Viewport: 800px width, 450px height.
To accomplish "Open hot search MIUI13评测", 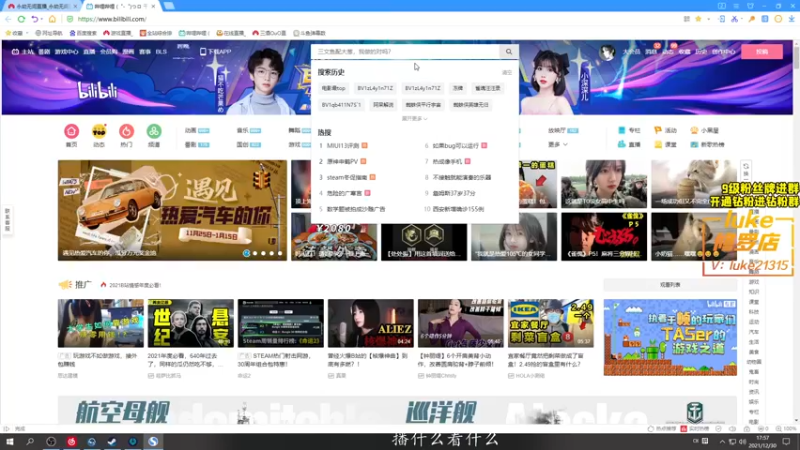I will (x=343, y=145).
